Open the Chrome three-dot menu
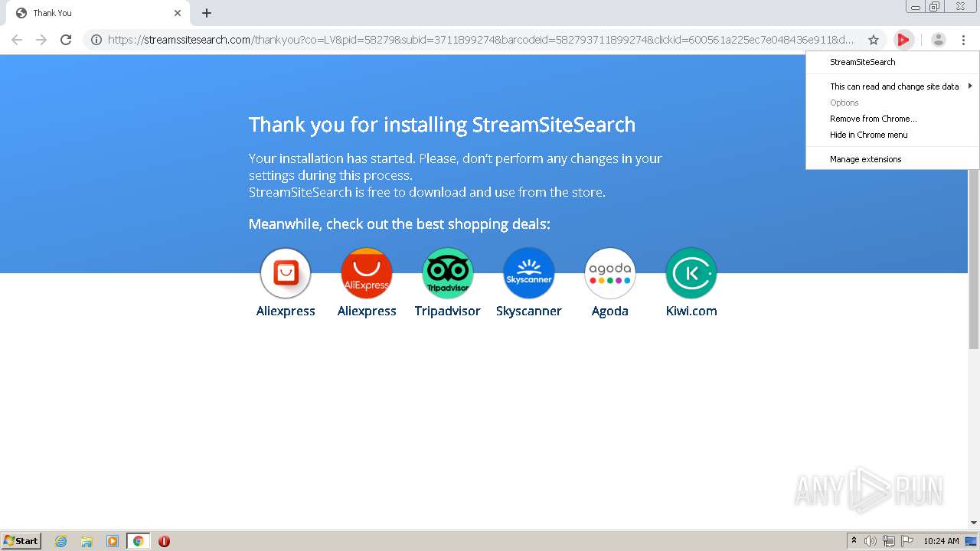This screenshot has width=980, height=551. click(963, 40)
